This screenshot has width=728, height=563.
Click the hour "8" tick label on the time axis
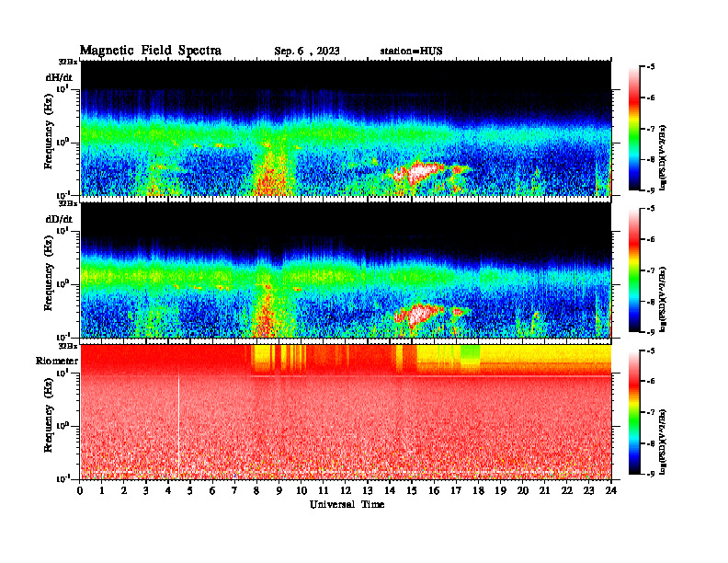point(256,491)
